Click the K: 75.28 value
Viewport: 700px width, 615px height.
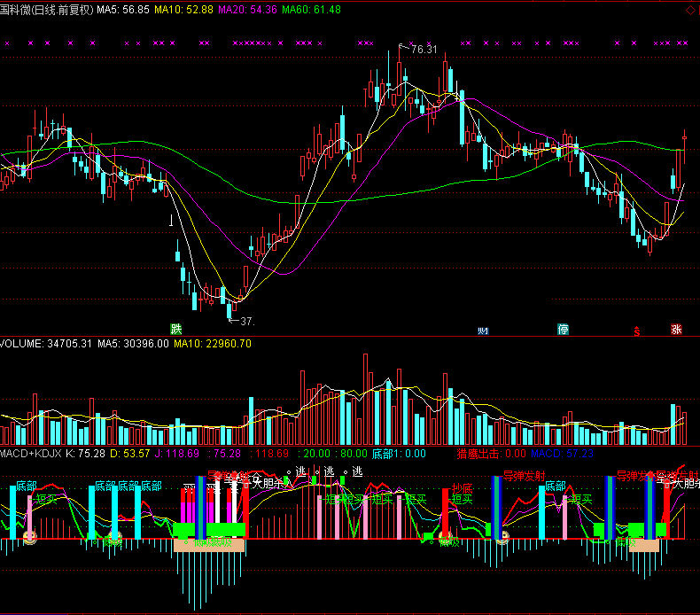pos(85,454)
